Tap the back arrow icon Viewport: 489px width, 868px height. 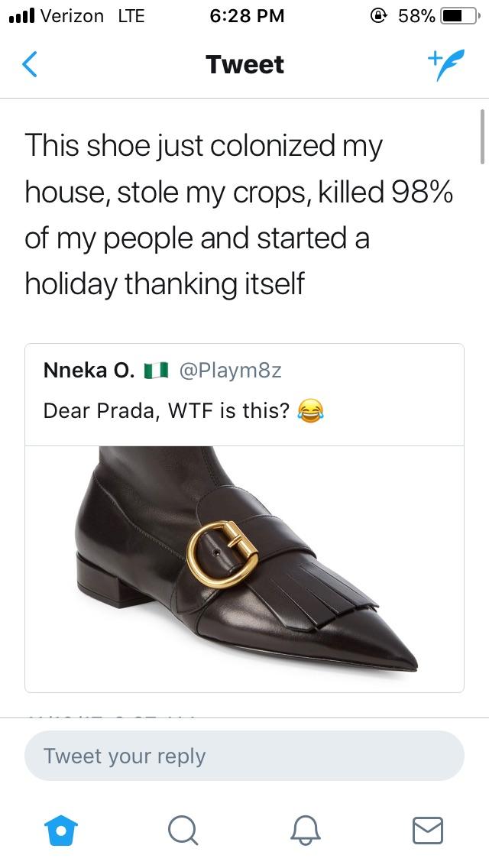pos(30,64)
